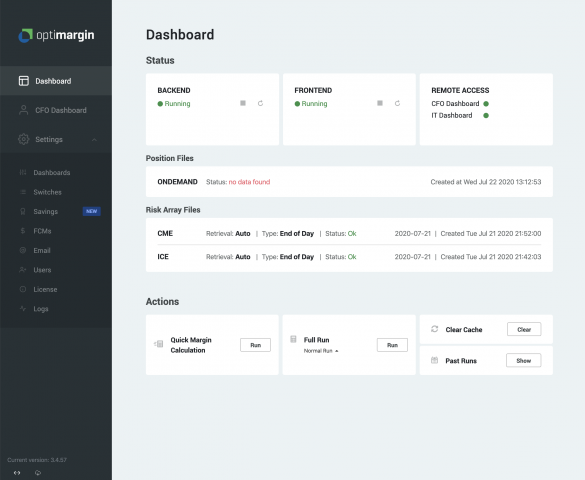This screenshot has height=480, width=585.
Task: Restart the Frontend using refresh icon
Action: point(397,103)
